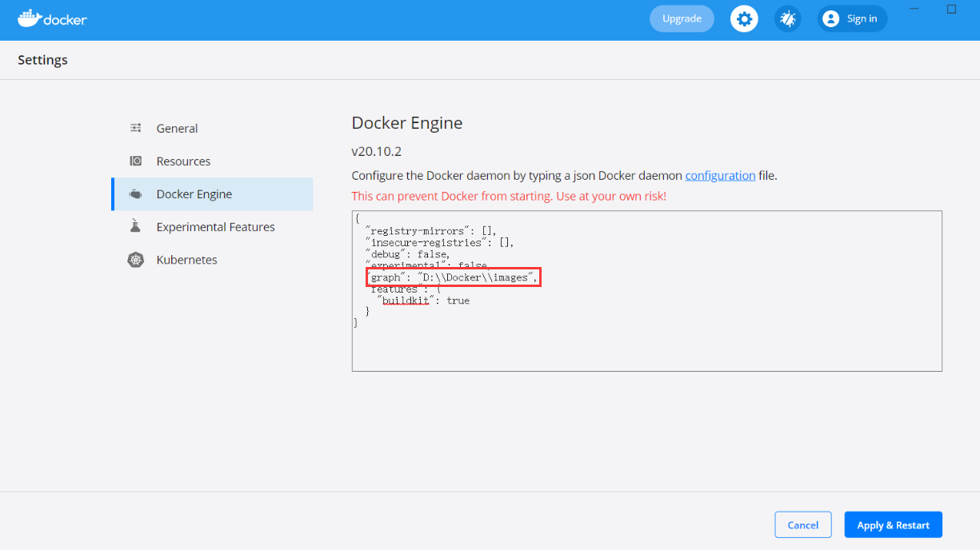
Task: Click the Upgrade button
Action: coord(682,18)
